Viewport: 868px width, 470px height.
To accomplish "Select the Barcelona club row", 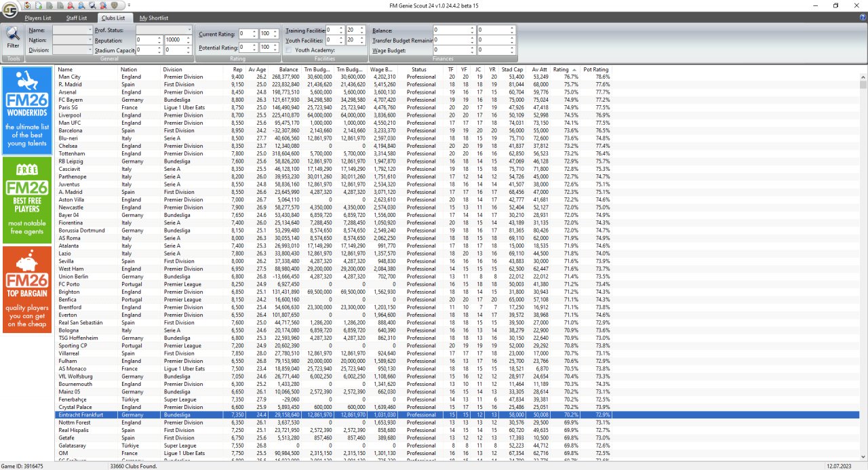I will click(x=334, y=131).
